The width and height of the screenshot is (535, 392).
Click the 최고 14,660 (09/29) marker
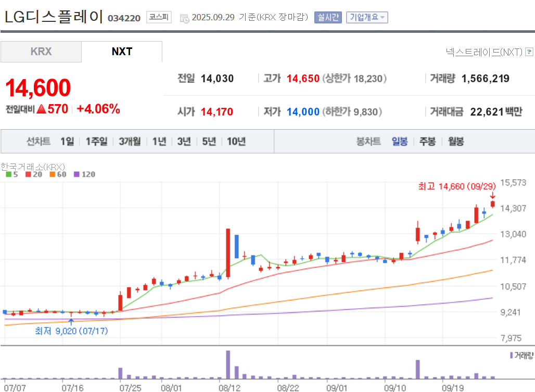(457, 186)
